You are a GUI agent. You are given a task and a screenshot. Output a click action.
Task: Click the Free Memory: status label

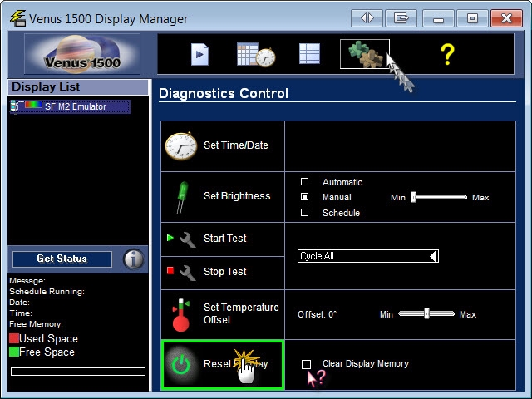click(x=36, y=324)
